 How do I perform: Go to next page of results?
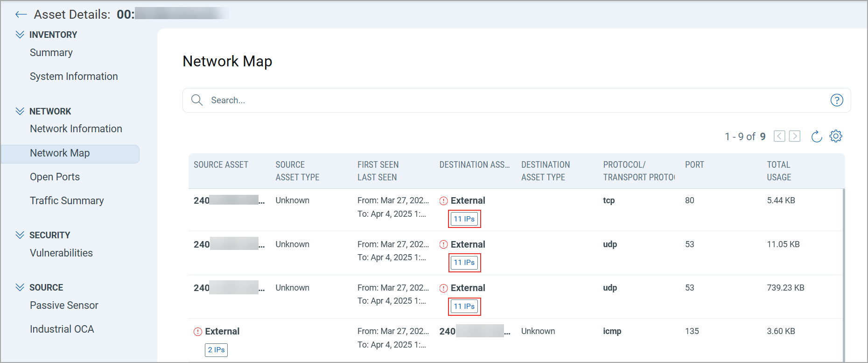click(x=795, y=136)
